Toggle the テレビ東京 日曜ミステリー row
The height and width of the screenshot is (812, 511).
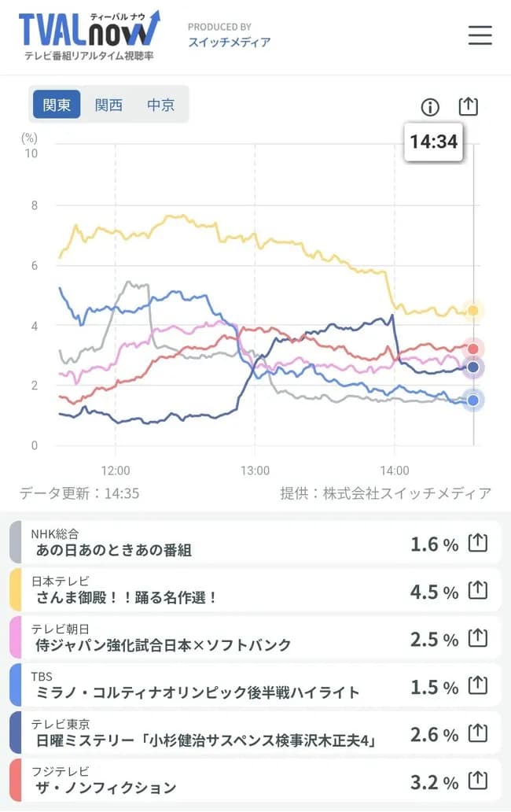coord(236,735)
